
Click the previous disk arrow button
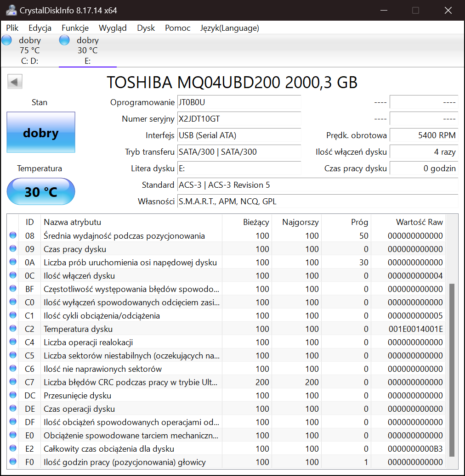click(x=15, y=81)
